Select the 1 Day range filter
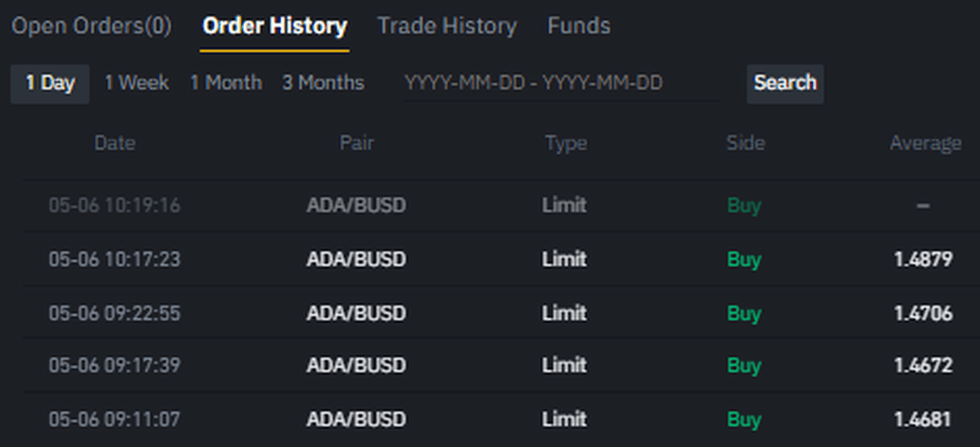The width and height of the screenshot is (980, 447). pyautogui.click(x=50, y=84)
